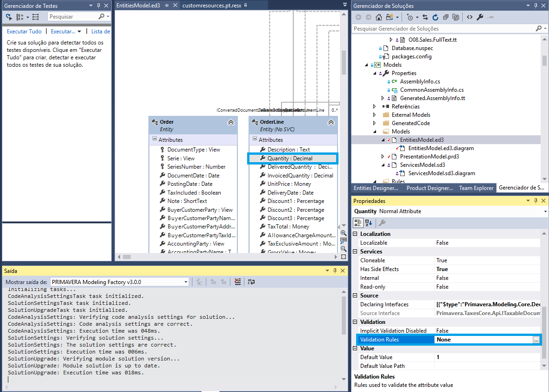Click the Group By icon in Test Explorer
549x392 pixels.
click(x=20, y=17)
